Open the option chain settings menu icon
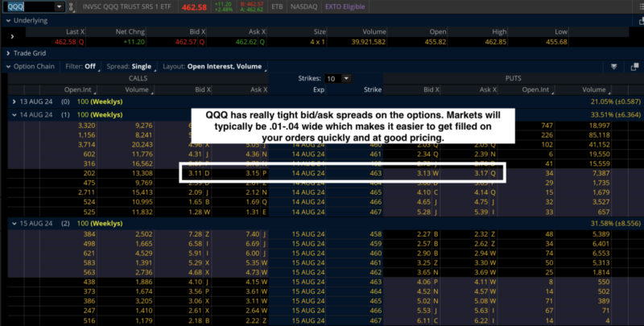This screenshot has height=326, width=644. pos(633,67)
